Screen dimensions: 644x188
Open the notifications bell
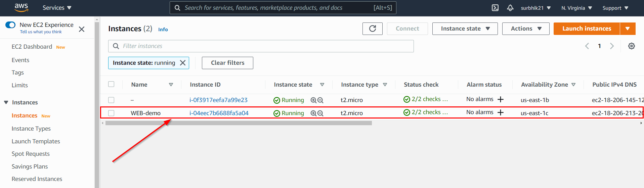tap(510, 8)
